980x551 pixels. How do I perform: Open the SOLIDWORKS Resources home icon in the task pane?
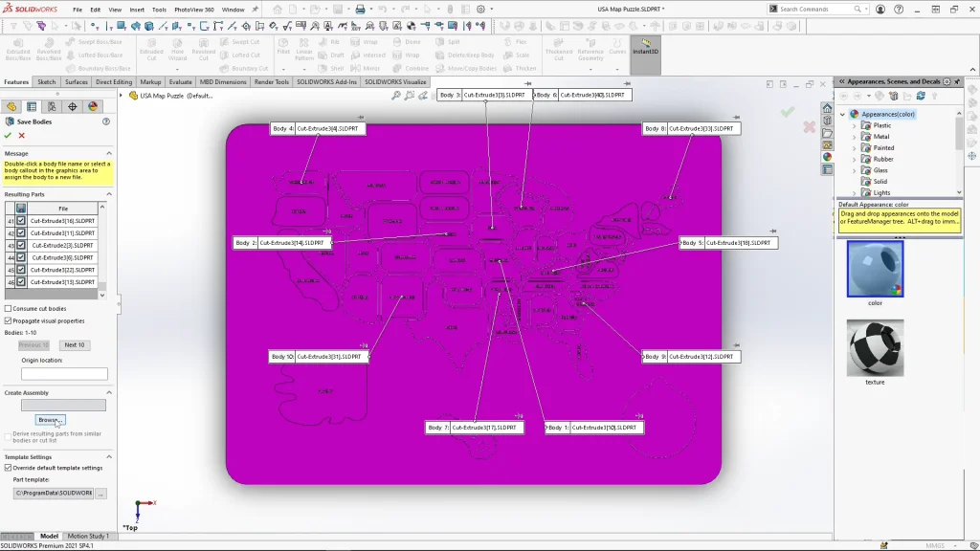(827, 108)
